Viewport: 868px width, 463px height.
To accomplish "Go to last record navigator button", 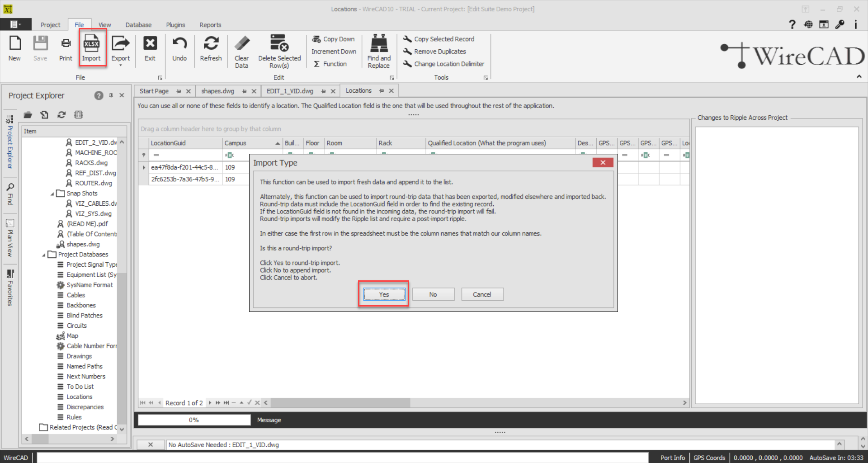I will tap(226, 403).
